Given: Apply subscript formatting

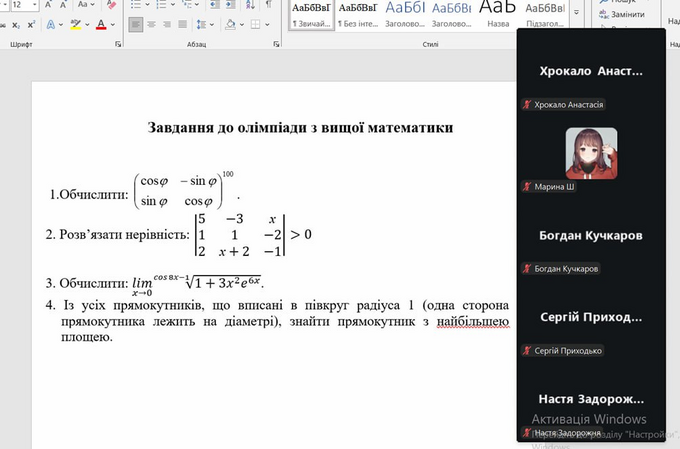Looking at the screenshot, I should [13, 23].
